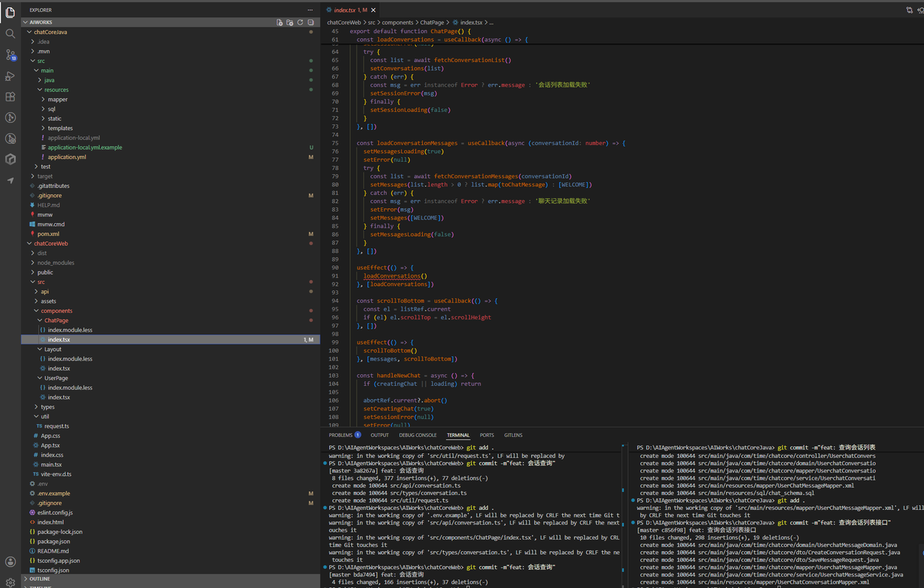Click index.tsx in the editor breadcrumb

[471, 22]
